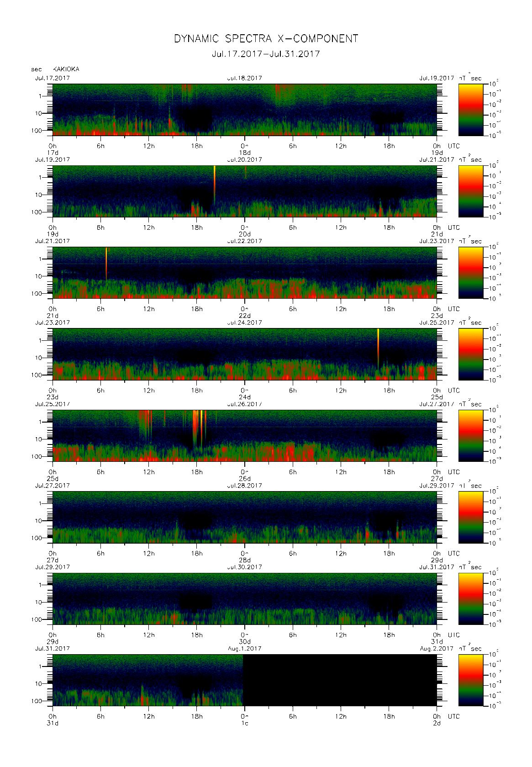
Task: Click the colorbar beside the seventh spectrogram
Action: click(470, 598)
